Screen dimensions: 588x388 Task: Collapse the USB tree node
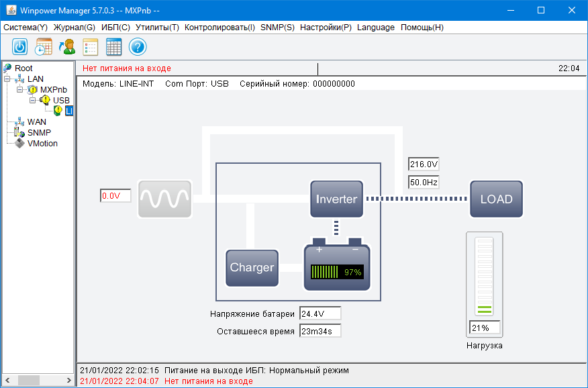click(33, 100)
